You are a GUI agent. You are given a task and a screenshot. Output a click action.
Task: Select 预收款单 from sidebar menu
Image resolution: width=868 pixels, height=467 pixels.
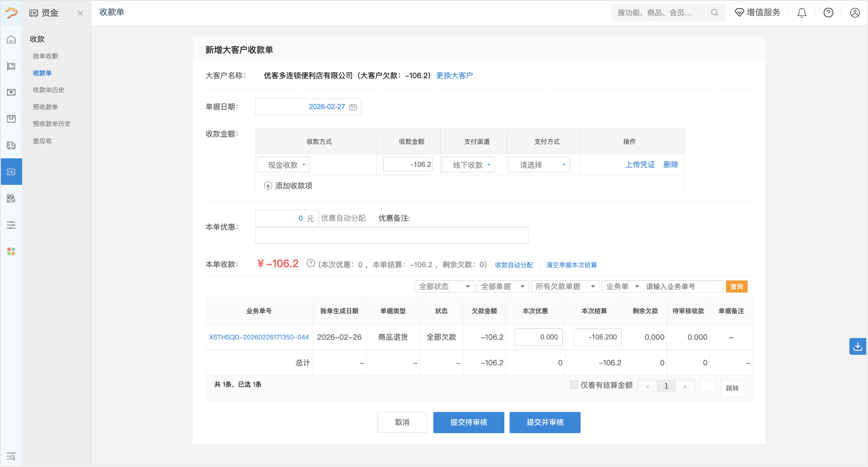pyautogui.click(x=45, y=107)
